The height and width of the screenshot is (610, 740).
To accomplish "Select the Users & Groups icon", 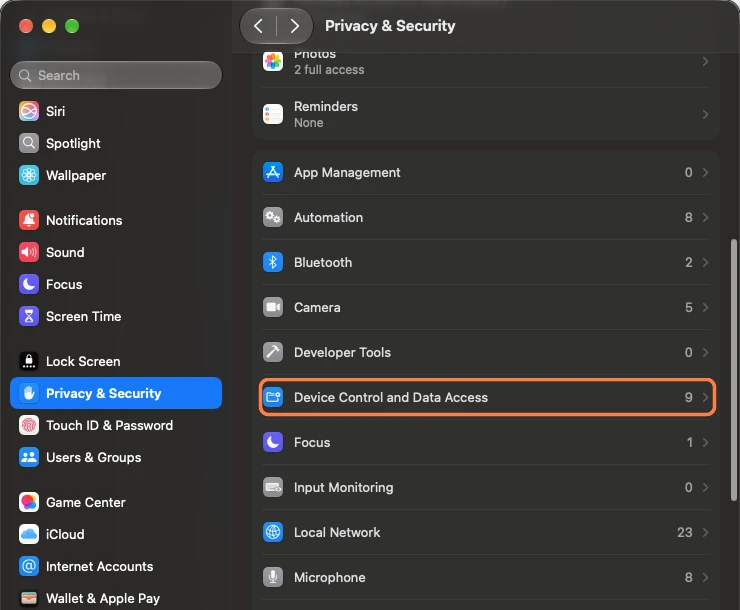I will click(29, 457).
